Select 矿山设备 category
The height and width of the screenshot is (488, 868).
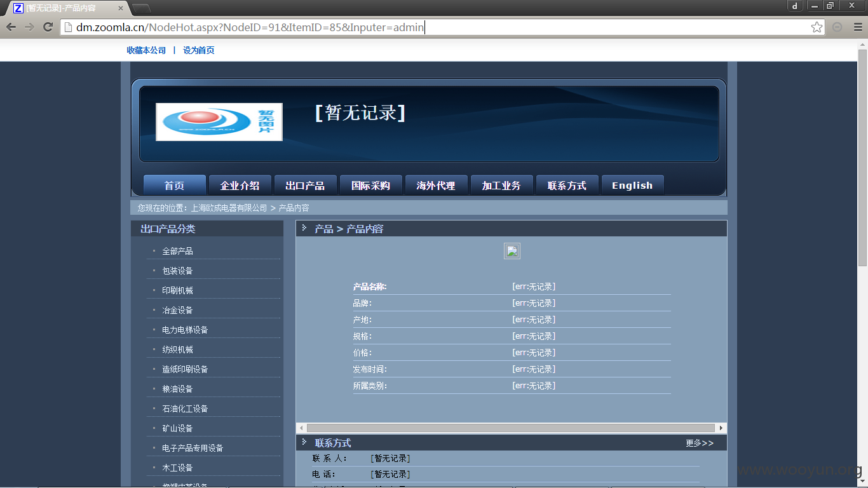click(177, 428)
